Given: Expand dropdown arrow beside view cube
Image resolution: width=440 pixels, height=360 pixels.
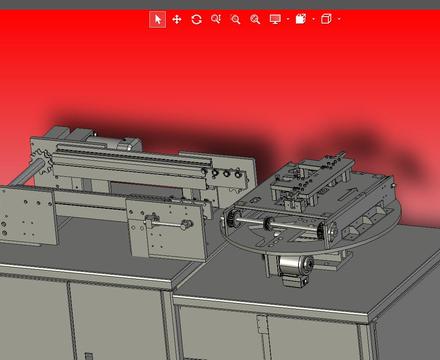Looking at the screenshot, I should pos(339,19).
